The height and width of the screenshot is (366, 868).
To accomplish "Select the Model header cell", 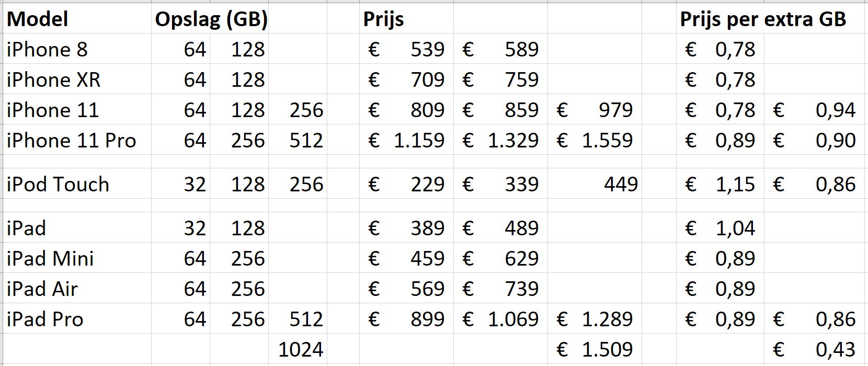I will (x=38, y=19).
